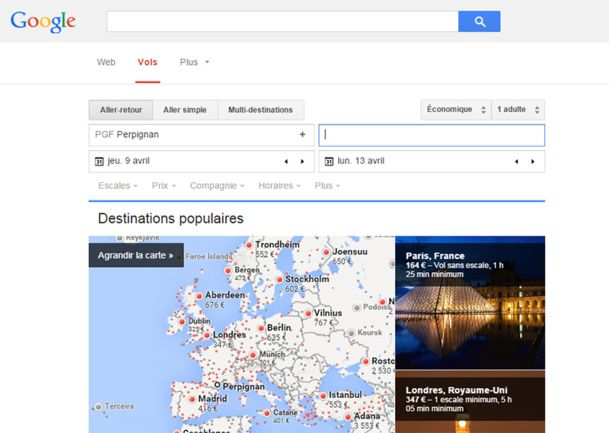
Task: Expand the Compagnie filter
Action: pyautogui.click(x=217, y=186)
